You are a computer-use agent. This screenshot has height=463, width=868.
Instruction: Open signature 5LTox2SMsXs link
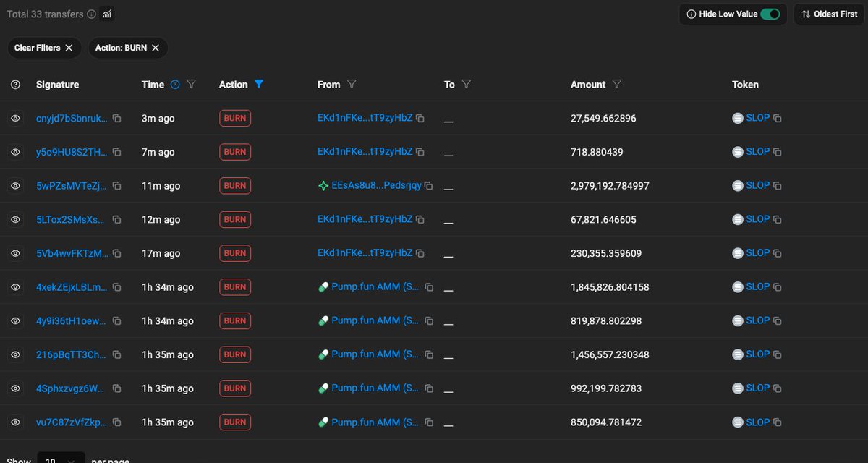pos(72,219)
